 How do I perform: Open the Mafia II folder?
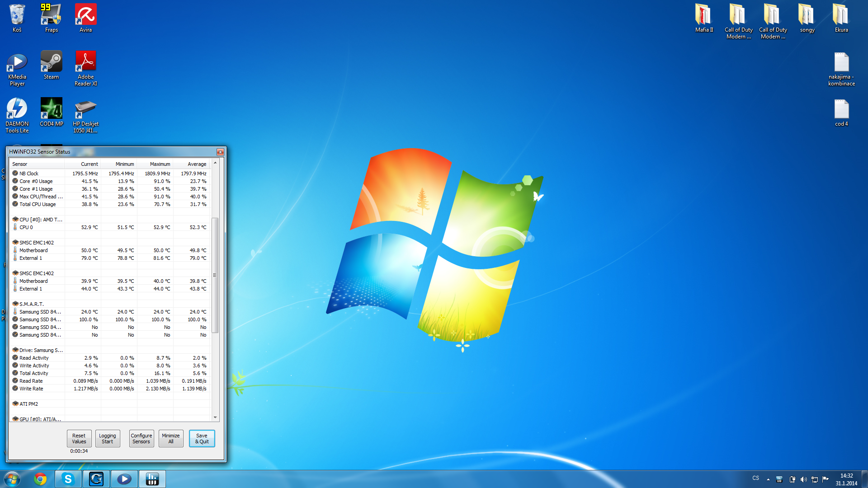tap(704, 18)
